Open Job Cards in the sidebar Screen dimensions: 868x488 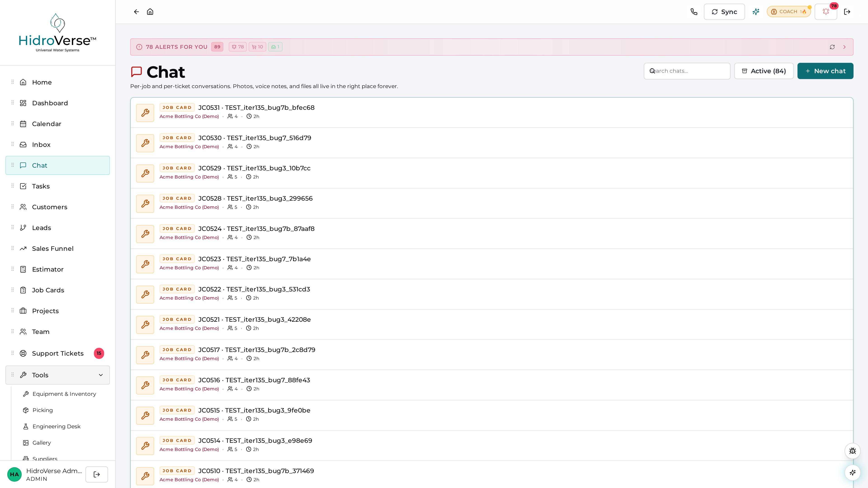pyautogui.click(x=58, y=290)
